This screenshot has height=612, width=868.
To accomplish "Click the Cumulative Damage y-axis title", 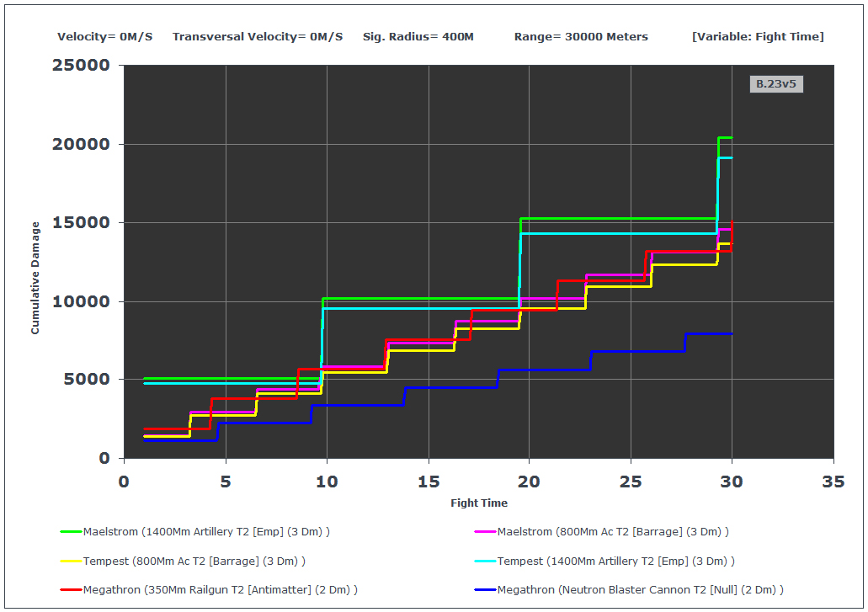I will [35, 278].
